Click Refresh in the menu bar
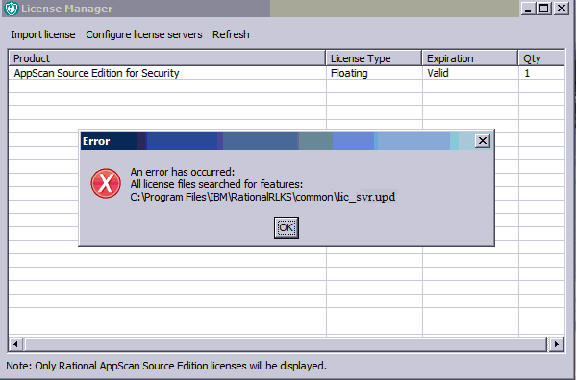577x380 pixels. tap(231, 35)
